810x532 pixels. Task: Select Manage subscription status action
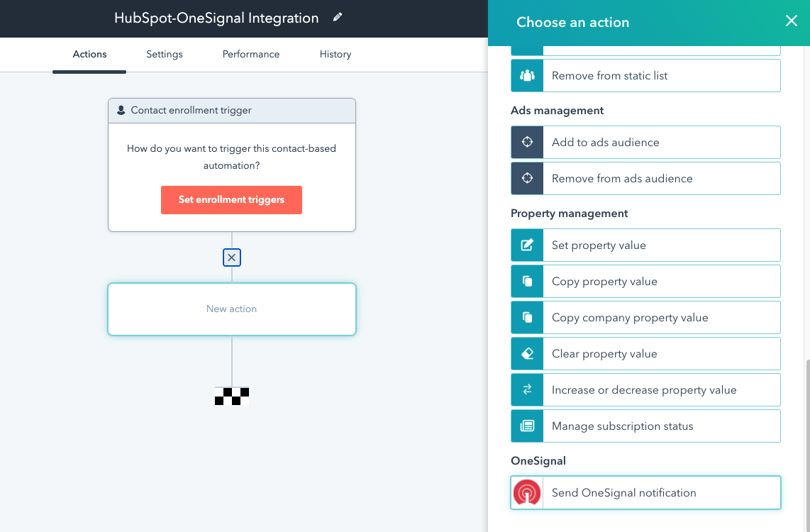pos(645,426)
